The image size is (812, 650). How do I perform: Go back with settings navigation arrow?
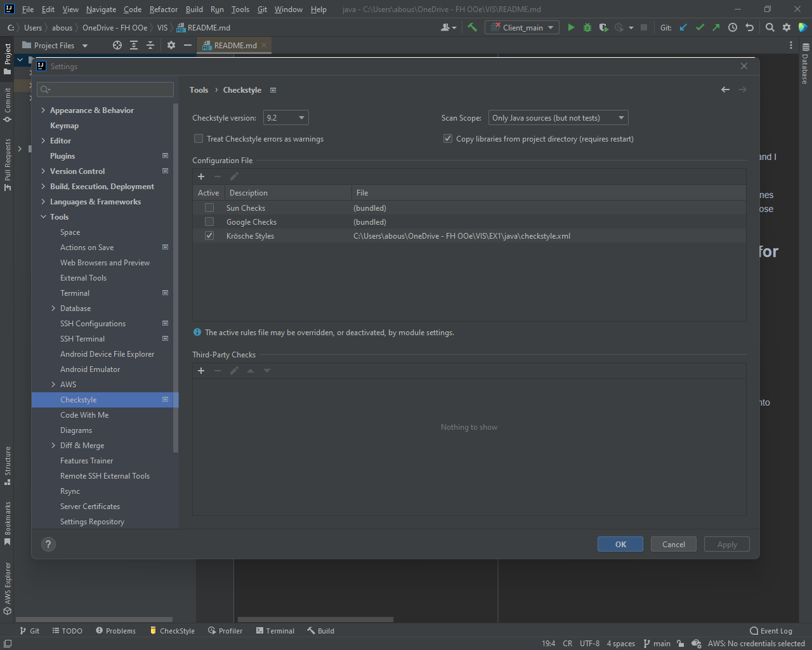pyautogui.click(x=725, y=90)
